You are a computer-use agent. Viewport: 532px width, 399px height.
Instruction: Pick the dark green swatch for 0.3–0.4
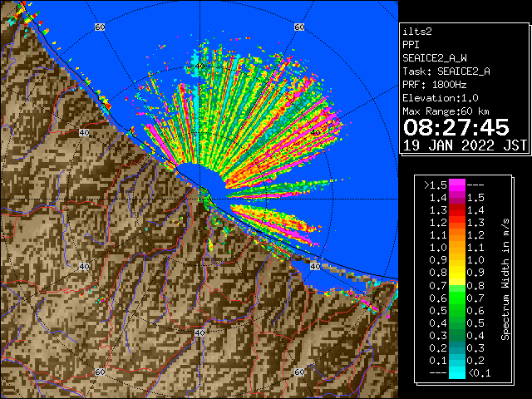(x=457, y=335)
